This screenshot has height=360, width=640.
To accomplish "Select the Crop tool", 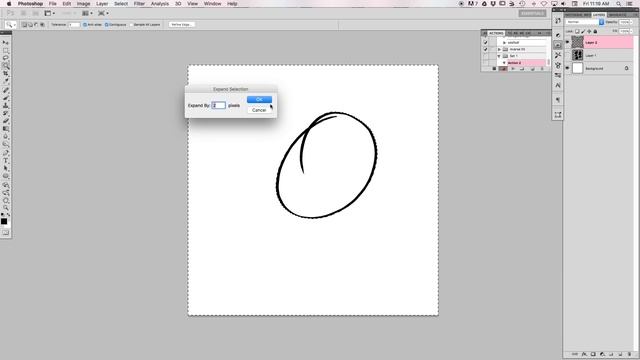I will tap(6, 73).
